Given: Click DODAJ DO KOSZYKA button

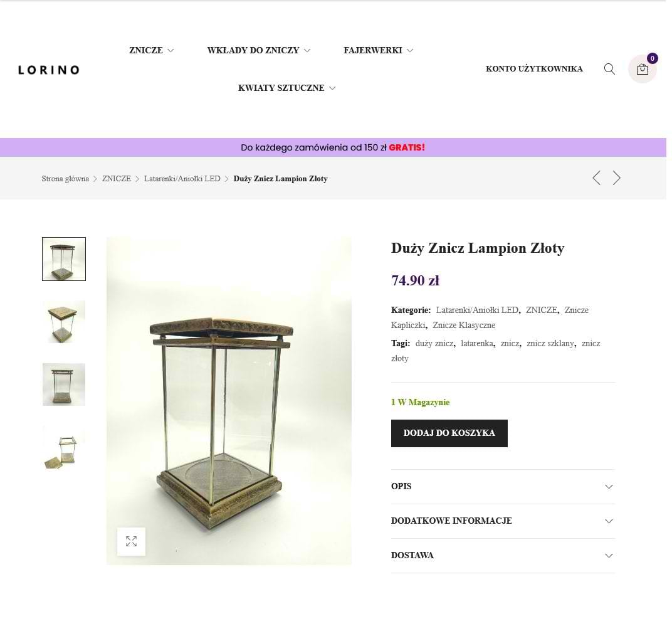Looking at the screenshot, I should pyautogui.click(x=449, y=433).
